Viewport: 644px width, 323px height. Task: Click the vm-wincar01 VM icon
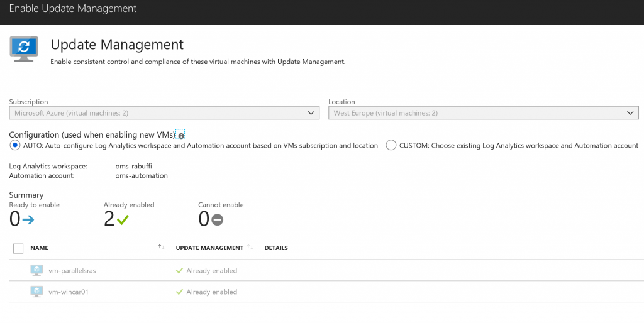(x=36, y=292)
